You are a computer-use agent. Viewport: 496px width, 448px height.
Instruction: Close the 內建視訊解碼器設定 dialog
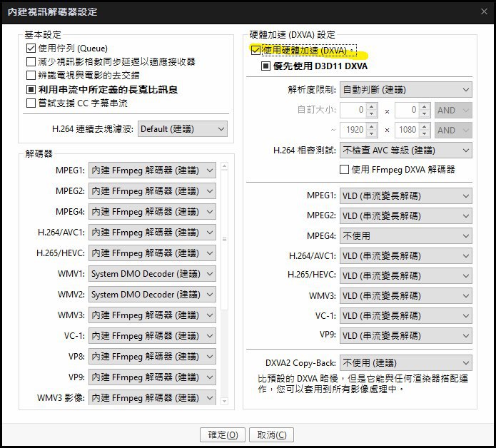tap(484, 11)
